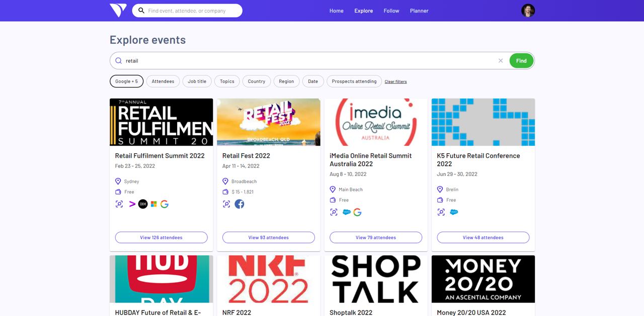Image resolution: width=644 pixels, height=316 pixels.
Task: Click View 126 attendees button
Action: click(x=161, y=238)
